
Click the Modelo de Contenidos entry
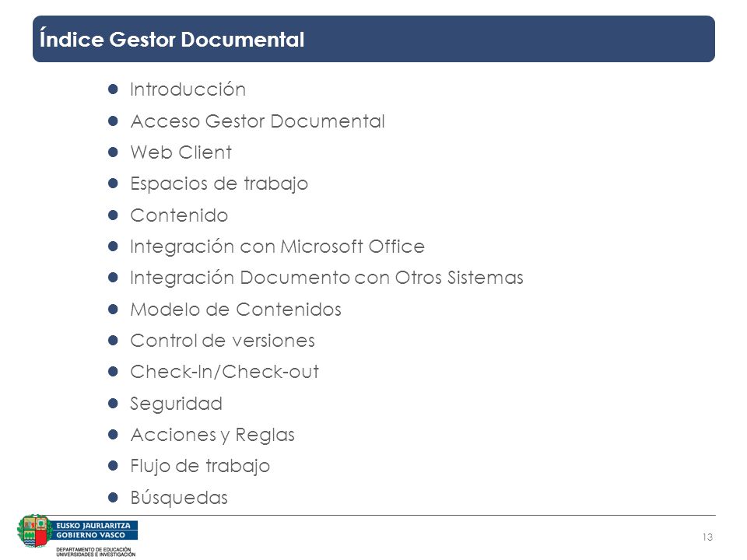(x=236, y=310)
